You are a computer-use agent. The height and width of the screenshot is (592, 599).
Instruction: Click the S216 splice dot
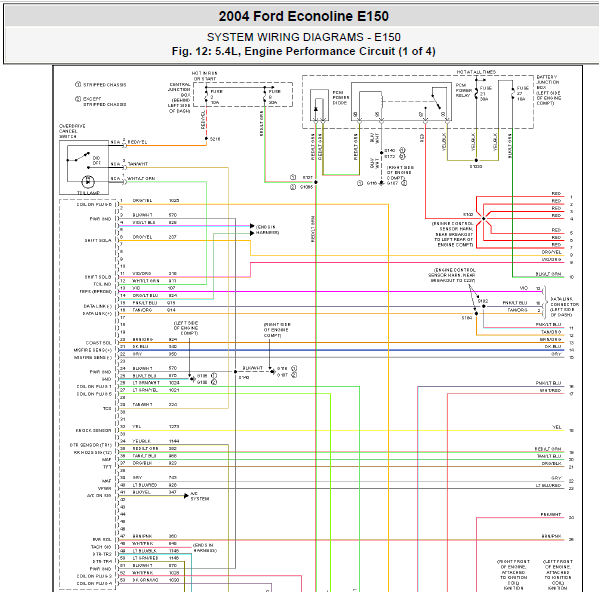(x=206, y=139)
